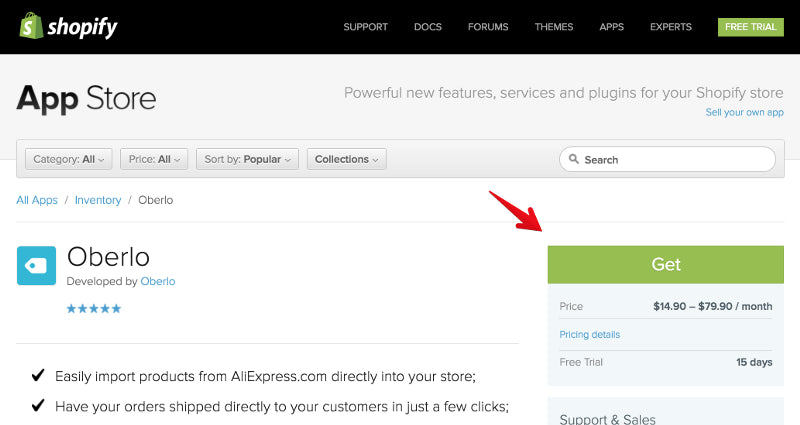This screenshot has height=425, width=800.
Task: Open the Inventory breadcrumb link
Action: (98, 200)
